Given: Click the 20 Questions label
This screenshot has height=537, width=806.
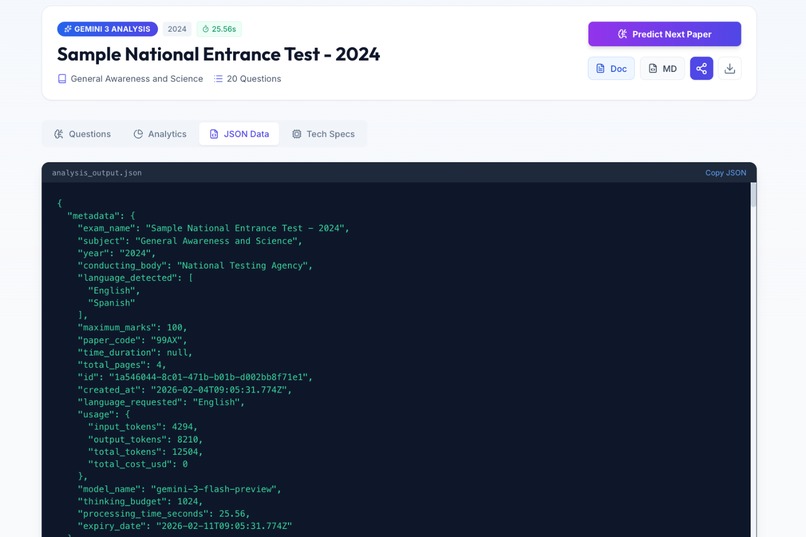Looking at the screenshot, I should pyautogui.click(x=254, y=79).
